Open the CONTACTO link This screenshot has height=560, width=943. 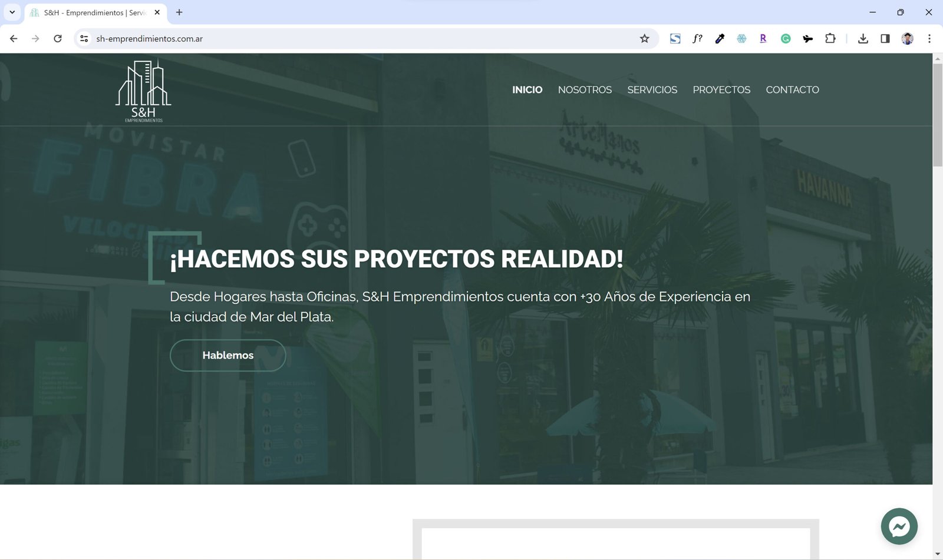point(792,90)
